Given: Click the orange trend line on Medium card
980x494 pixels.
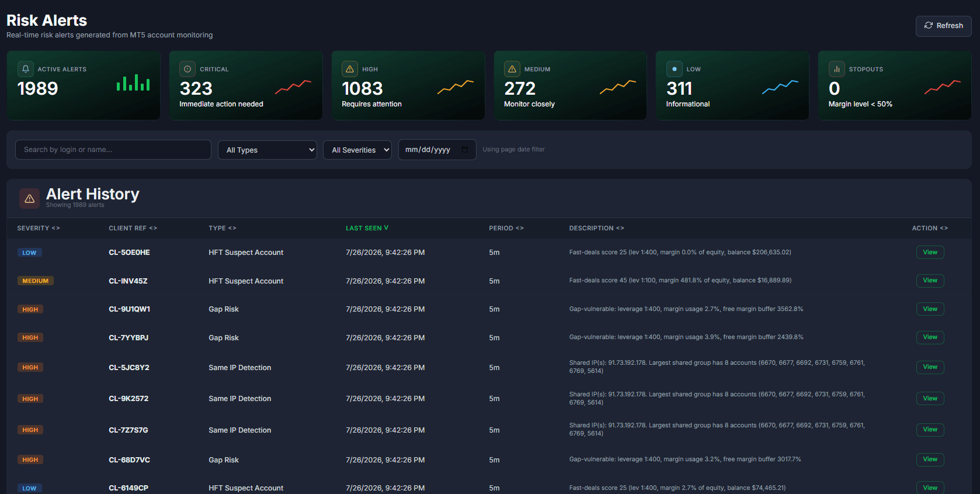Looking at the screenshot, I should click(x=618, y=87).
